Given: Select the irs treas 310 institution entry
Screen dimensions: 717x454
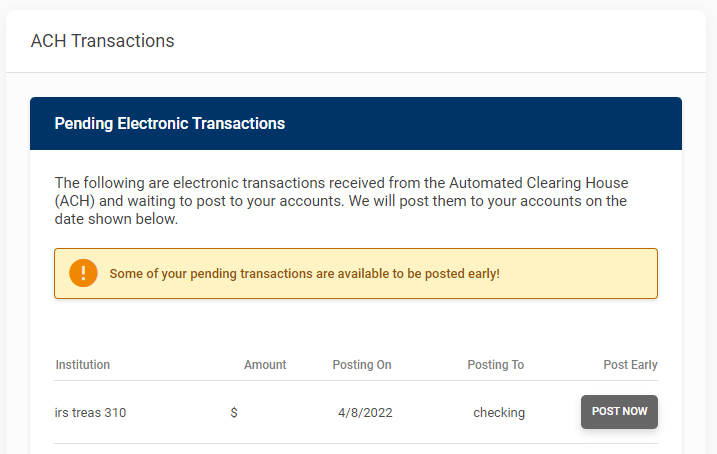Looking at the screenshot, I should (x=91, y=412).
